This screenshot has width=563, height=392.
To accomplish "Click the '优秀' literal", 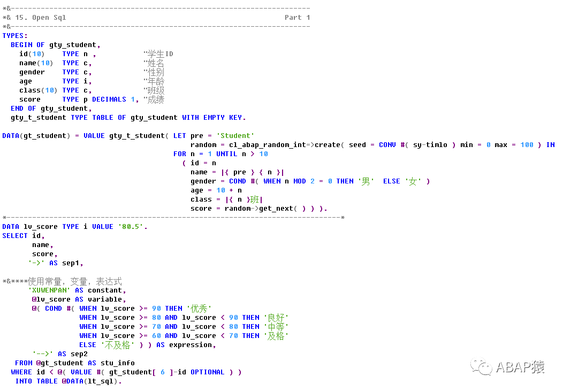I will (x=199, y=309).
